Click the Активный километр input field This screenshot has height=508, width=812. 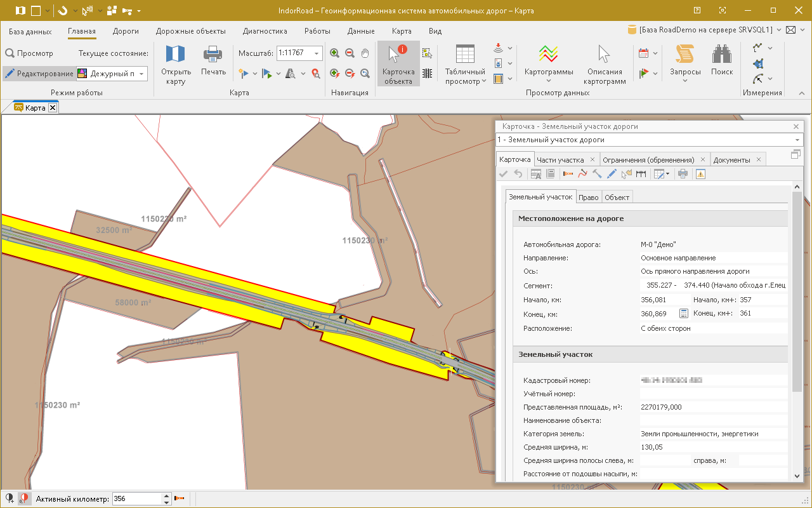136,499
